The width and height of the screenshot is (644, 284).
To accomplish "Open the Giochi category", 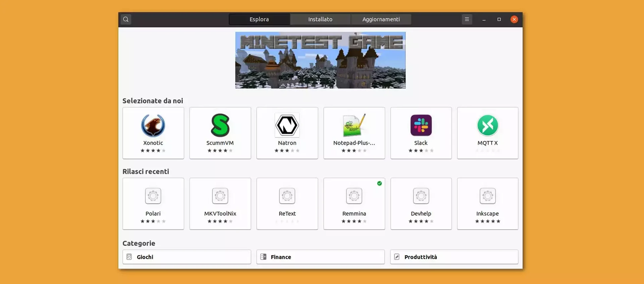I will (x=187, y=257).
